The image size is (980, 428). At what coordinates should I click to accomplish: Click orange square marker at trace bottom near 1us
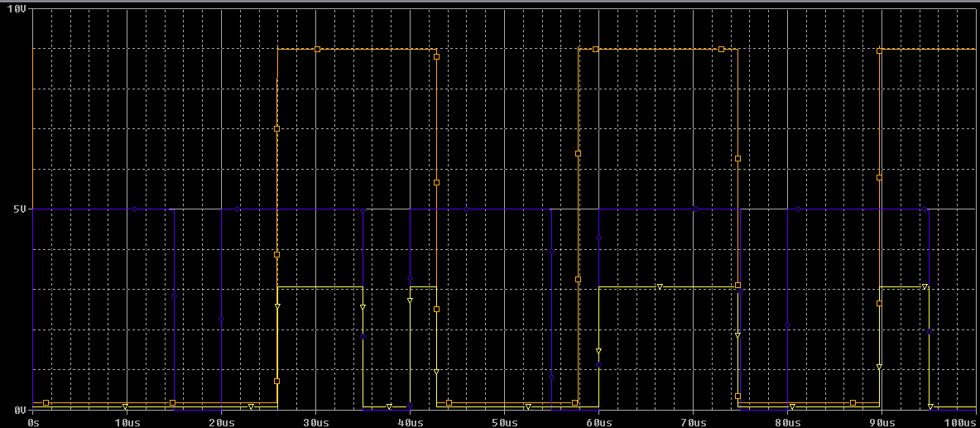(x=46, y=402)
